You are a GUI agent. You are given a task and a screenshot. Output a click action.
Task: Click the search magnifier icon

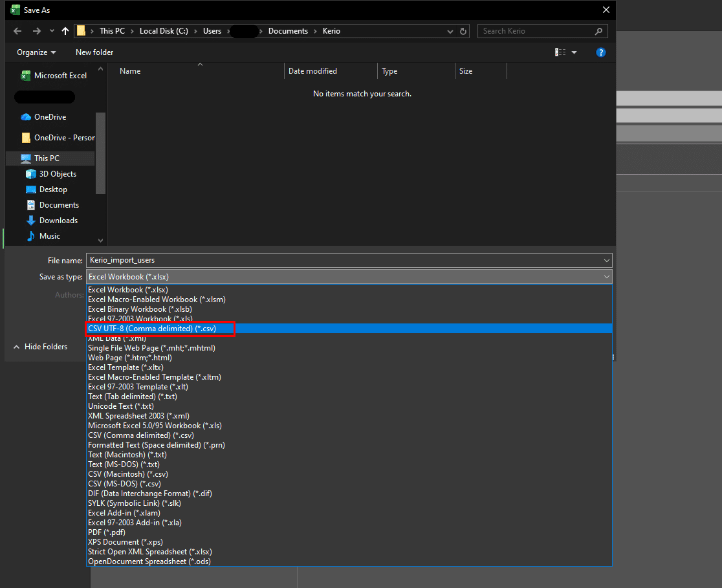(x=599, y=31)
